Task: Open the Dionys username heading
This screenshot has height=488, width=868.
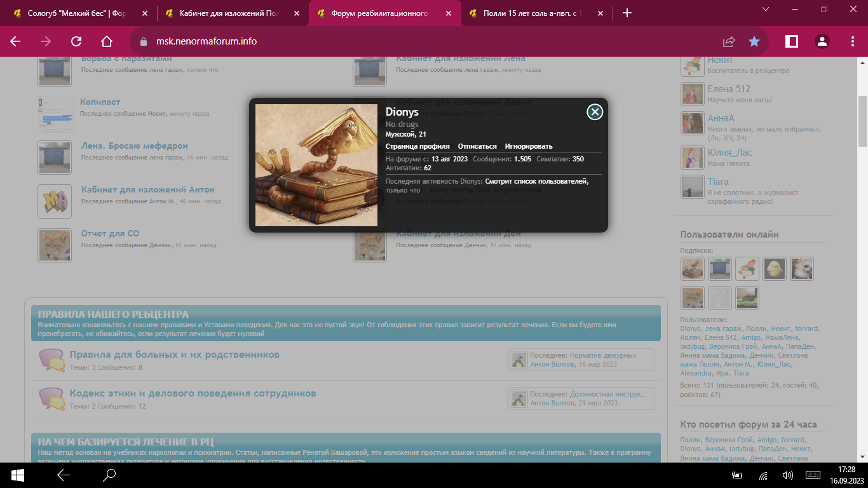Action: [402, 112]
